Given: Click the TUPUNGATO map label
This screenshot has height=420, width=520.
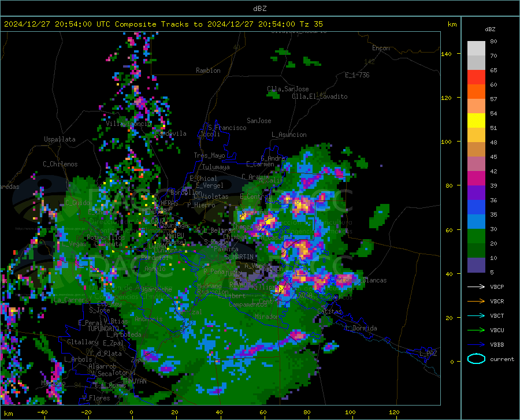Looking at the screenshot, I should (103, 329).
